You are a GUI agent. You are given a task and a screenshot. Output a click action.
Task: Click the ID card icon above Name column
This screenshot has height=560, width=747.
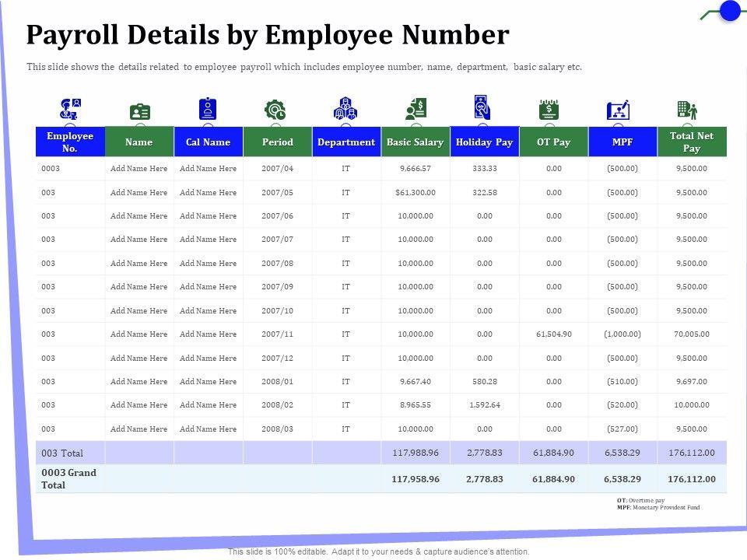point(139,112)
